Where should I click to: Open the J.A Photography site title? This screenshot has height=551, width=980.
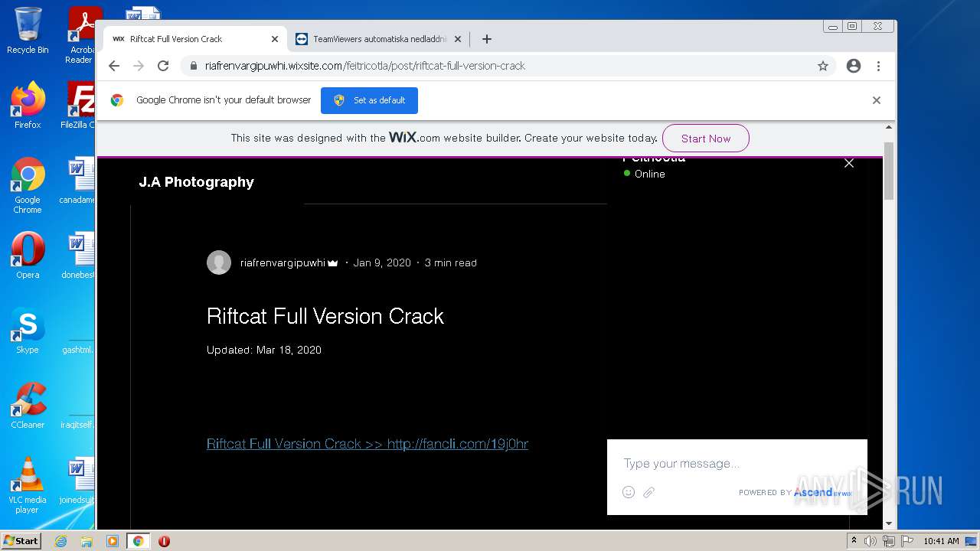[x=196, y=182]
